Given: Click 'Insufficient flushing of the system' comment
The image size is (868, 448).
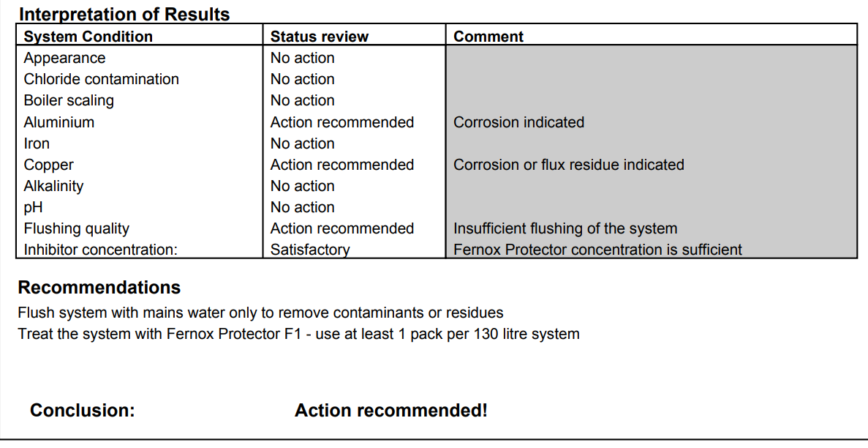Looking at the screenshot, I should [565, 228].
